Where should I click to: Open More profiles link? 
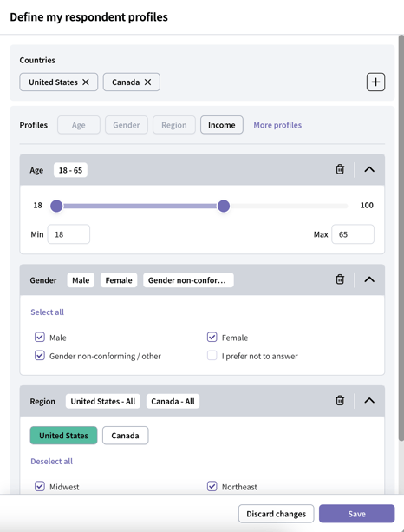pyautogui.click(x=277, y=125)
